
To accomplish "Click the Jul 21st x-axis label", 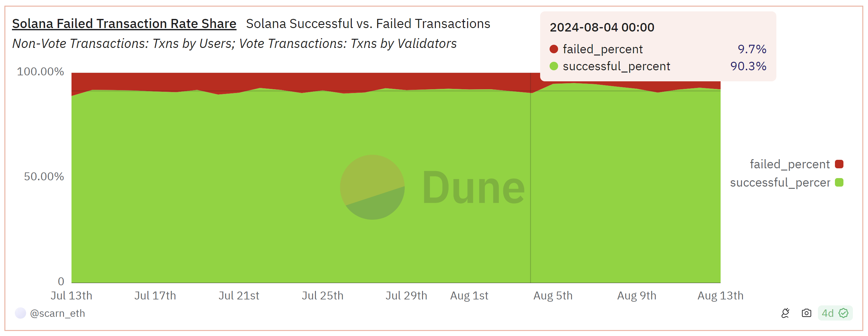I will point(239,296).
